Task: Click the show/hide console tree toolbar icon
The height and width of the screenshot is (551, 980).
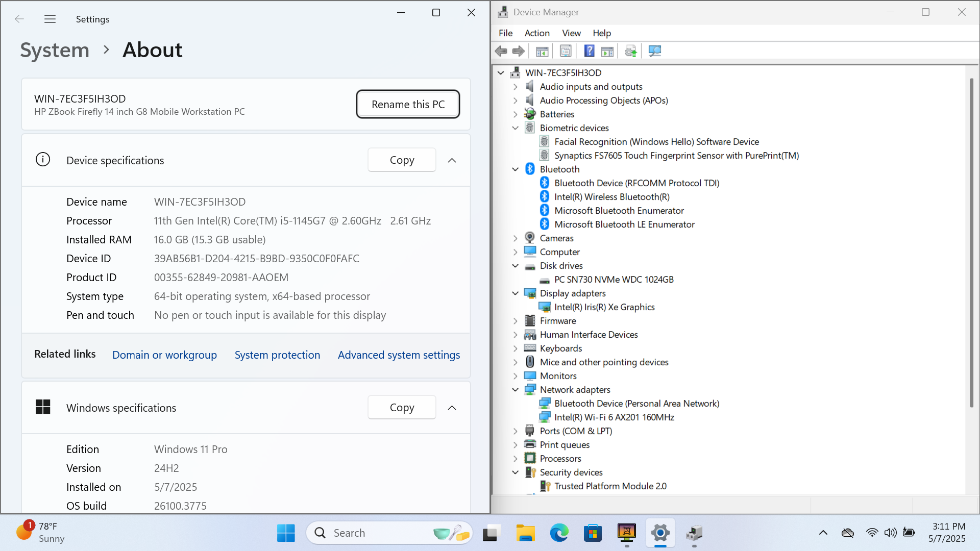Action: [x=542, y=51]
